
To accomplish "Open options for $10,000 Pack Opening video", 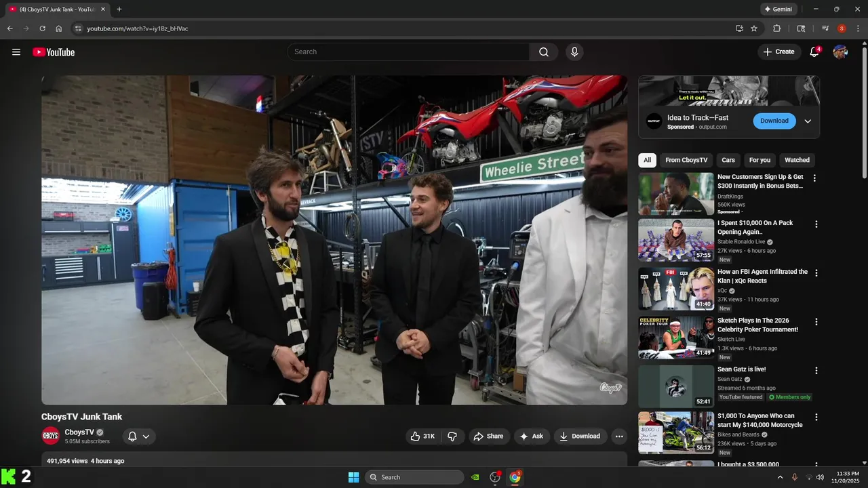I will click(816, 224).
